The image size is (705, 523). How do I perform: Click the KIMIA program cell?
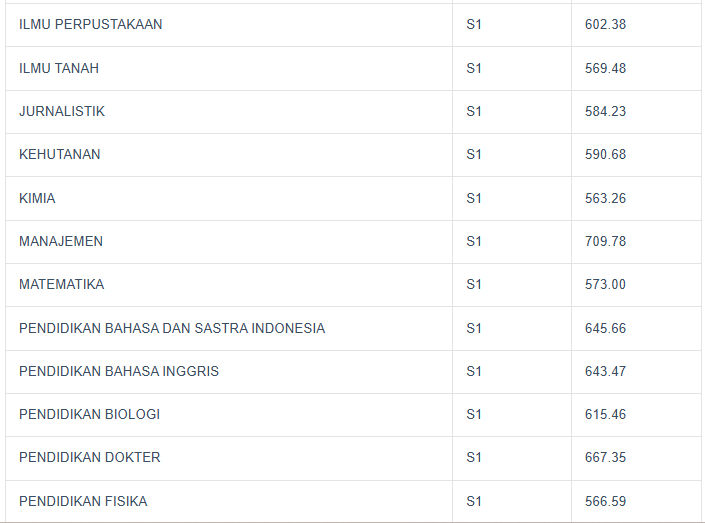[x=37, y=198]
